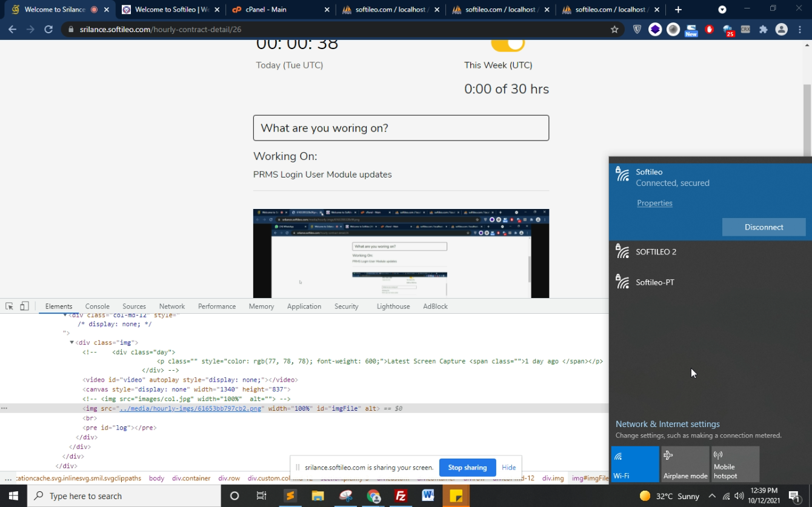Open the Chrome tab search dropdown arrow
Screen dimensions: 812x507
click(x=722, y=10)
